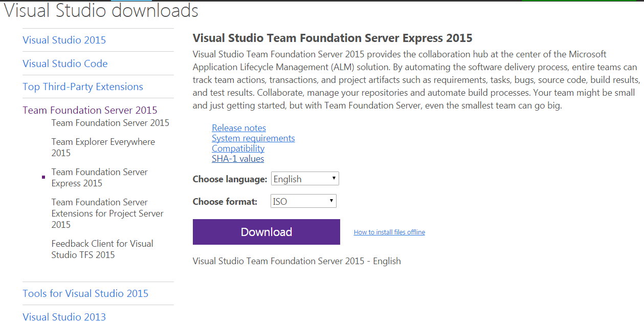Viewport: 644px width, 321px height.
Task: Open the Compatibility link
Action: click(x=238, y=148)
